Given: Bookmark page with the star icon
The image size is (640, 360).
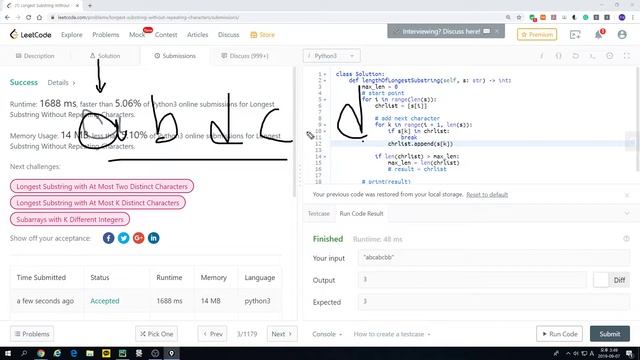Looking at the screenshot, I should click(519, 18).
